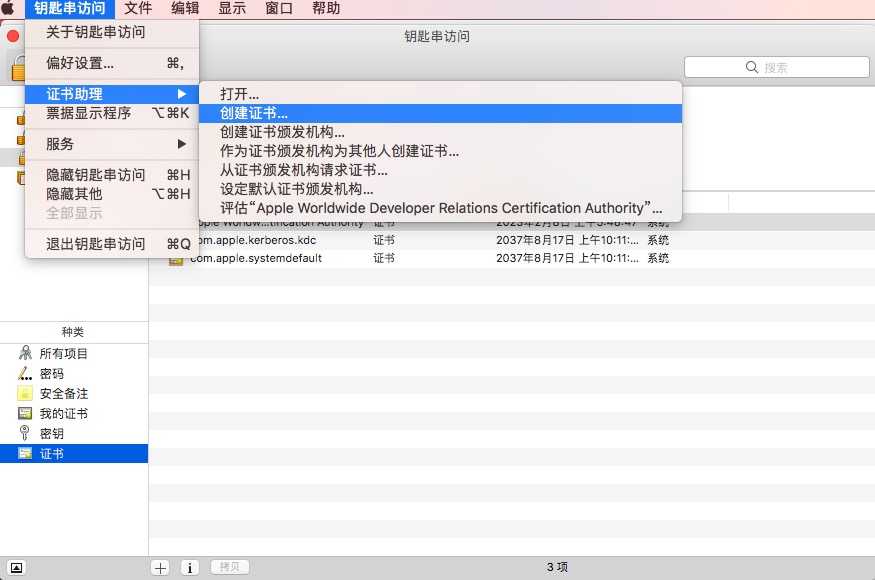Open the Apple menu
The width and height of the screenshot is (875, 580).
click(7, 8)
